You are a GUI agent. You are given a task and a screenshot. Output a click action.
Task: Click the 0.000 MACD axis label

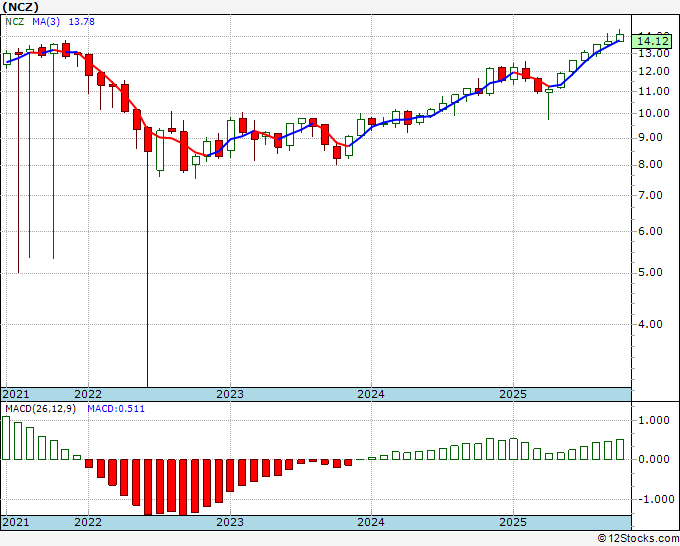click(654, 459)
